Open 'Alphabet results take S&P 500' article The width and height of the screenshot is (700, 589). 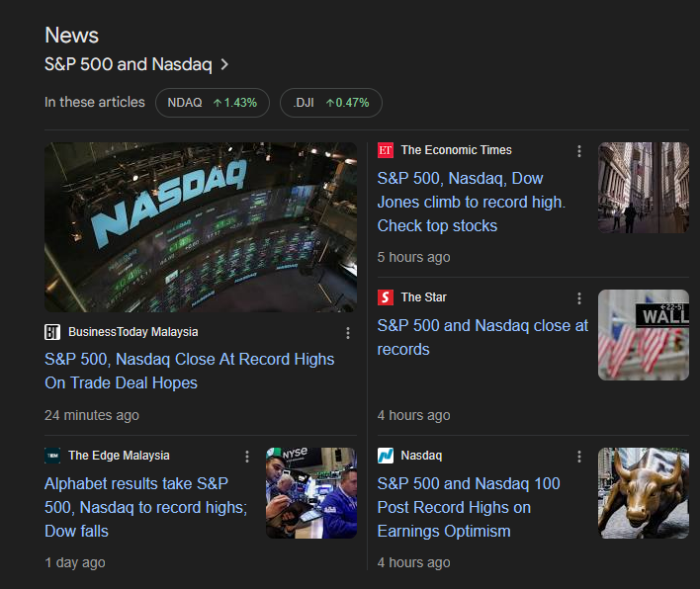click(145, 507)
